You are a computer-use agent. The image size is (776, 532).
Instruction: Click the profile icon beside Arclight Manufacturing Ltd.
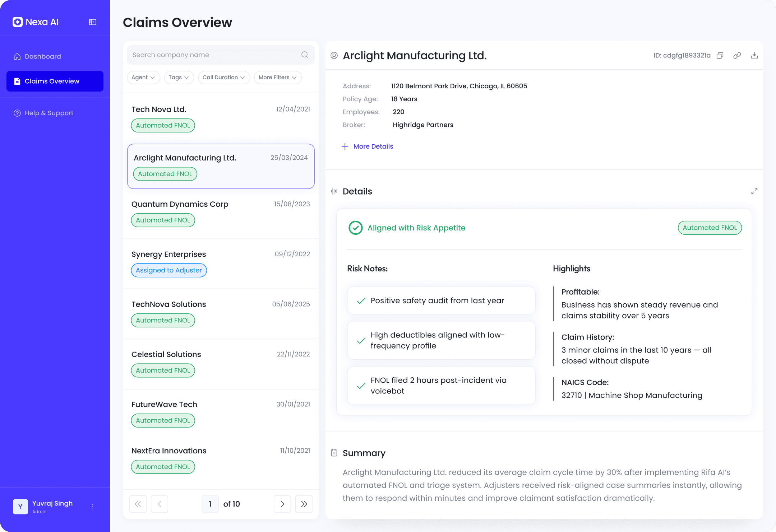point(333,55)
